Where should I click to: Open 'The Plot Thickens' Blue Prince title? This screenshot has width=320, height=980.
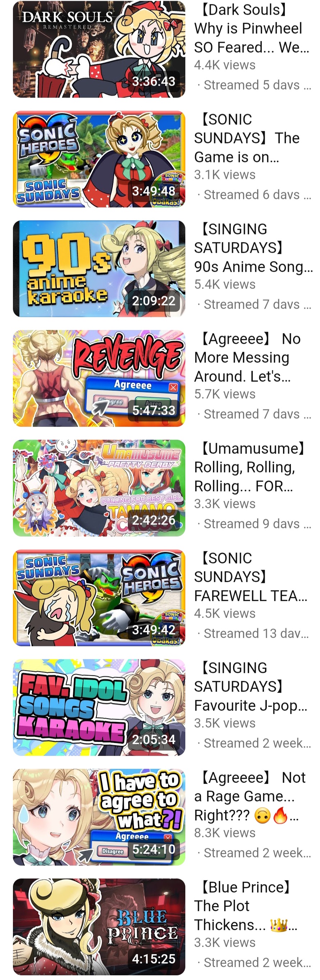tap(246, 906)
